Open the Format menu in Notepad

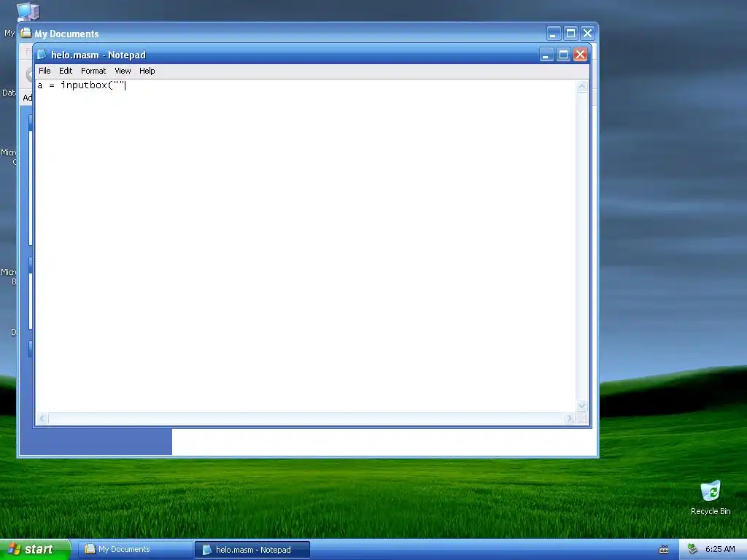[x=93, y=71]
